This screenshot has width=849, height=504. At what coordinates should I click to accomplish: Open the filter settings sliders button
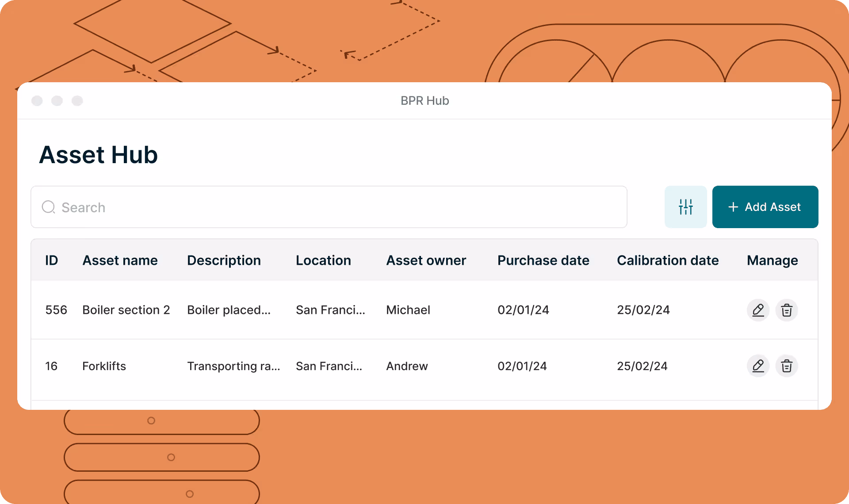(685, 207)
